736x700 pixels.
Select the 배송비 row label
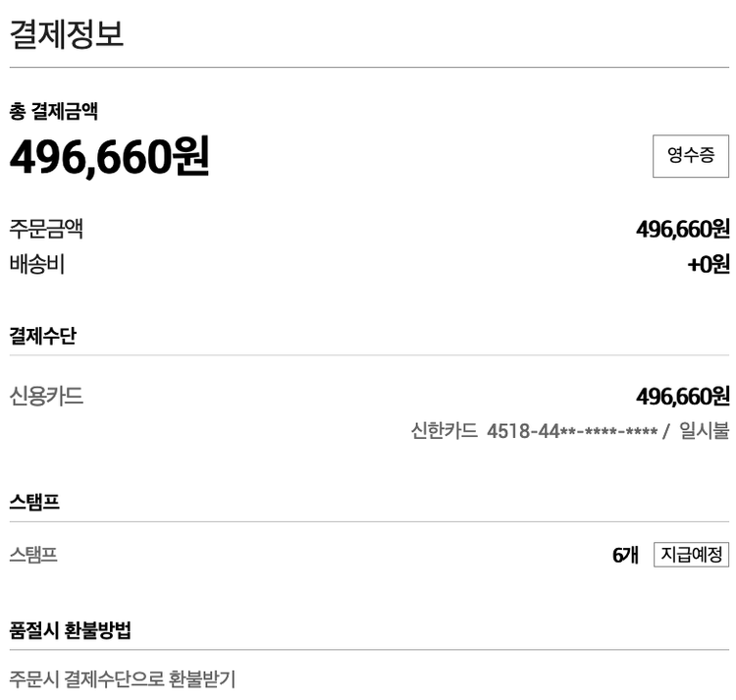(37, 264)
